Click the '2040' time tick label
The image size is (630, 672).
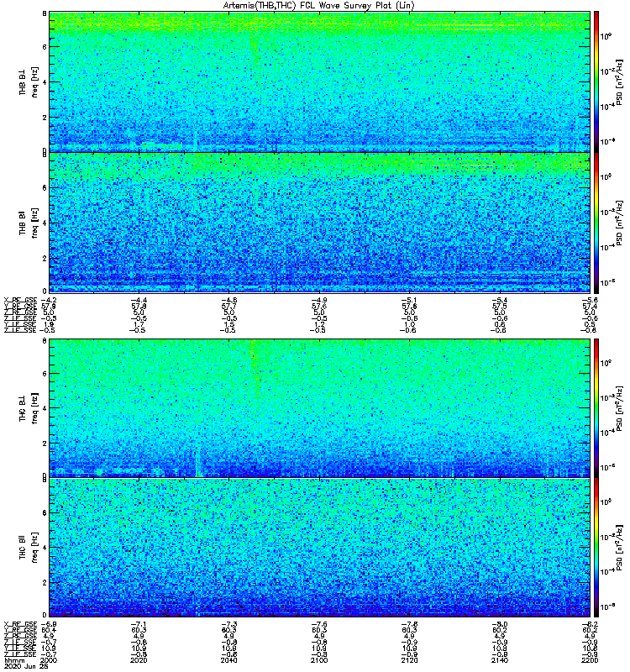pyautogui.click(x=228, y=660)
